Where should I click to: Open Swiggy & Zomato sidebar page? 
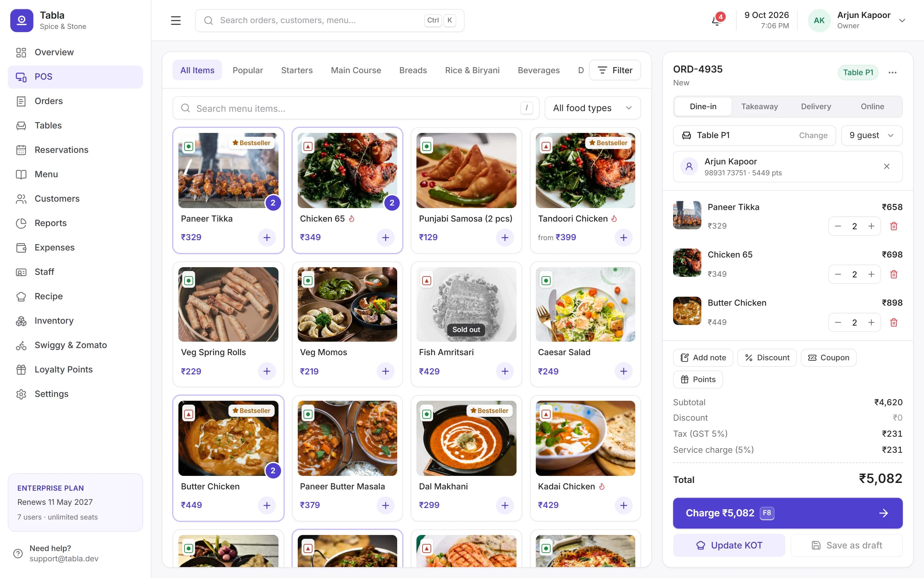click(x=75, y=345)
